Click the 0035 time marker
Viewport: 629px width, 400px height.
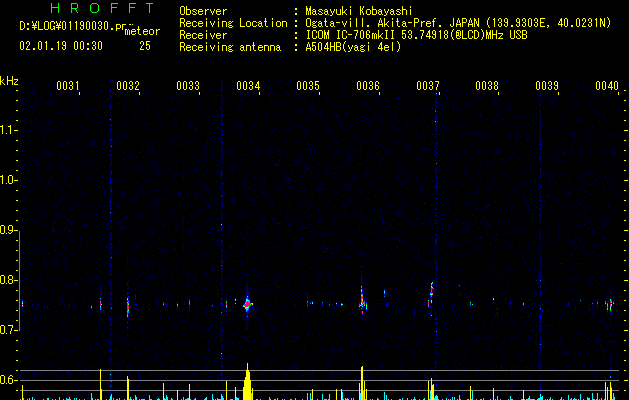308,85
